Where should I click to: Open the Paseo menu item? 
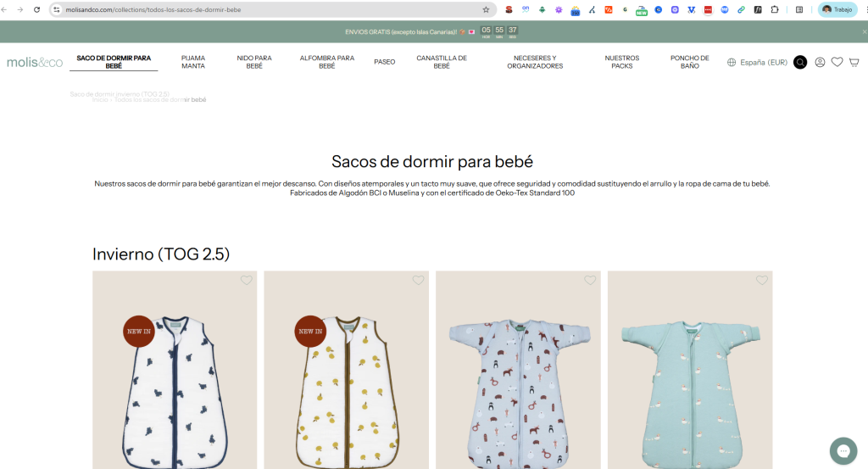(384, 62)
